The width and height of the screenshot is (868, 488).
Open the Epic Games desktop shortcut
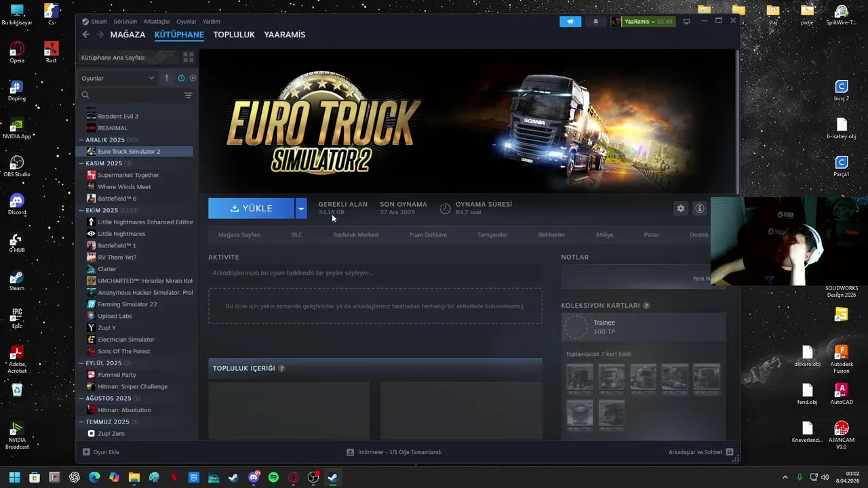[x=17, y=319]
